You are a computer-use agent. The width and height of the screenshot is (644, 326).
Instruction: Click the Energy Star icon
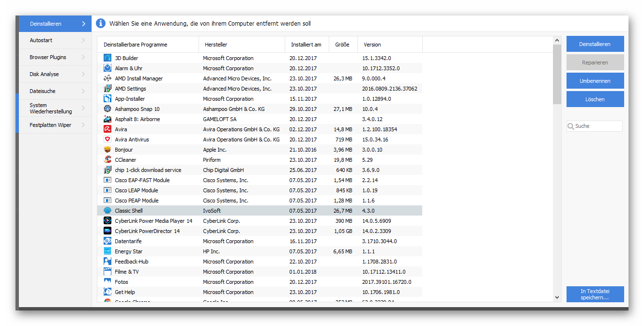pos(107,251)
